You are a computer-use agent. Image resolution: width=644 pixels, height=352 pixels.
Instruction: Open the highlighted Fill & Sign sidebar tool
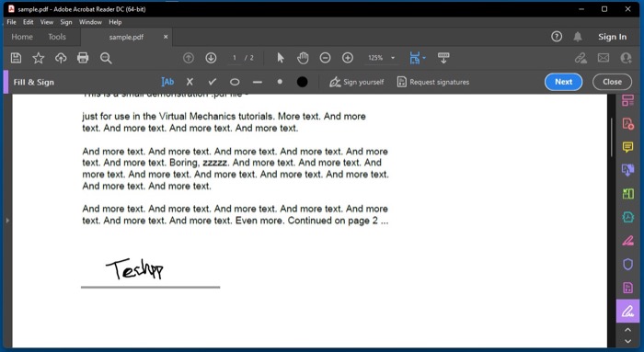pyautogui.click(x=627, y=311)
